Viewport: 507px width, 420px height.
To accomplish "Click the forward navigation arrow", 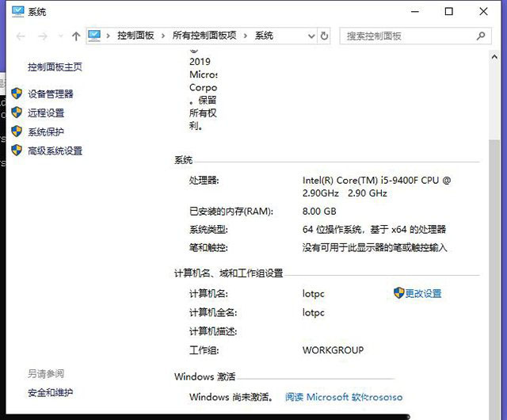I will (43, 36).
